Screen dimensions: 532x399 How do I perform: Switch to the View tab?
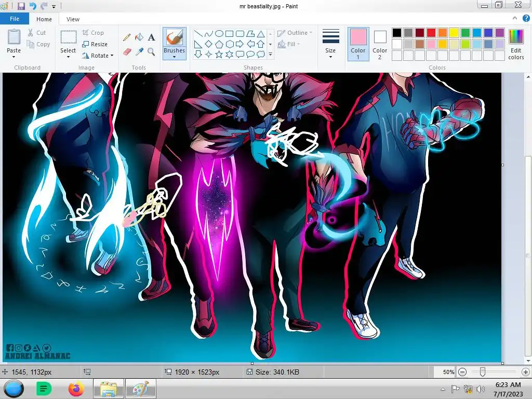pyautogui.click(x=73, y=19)
